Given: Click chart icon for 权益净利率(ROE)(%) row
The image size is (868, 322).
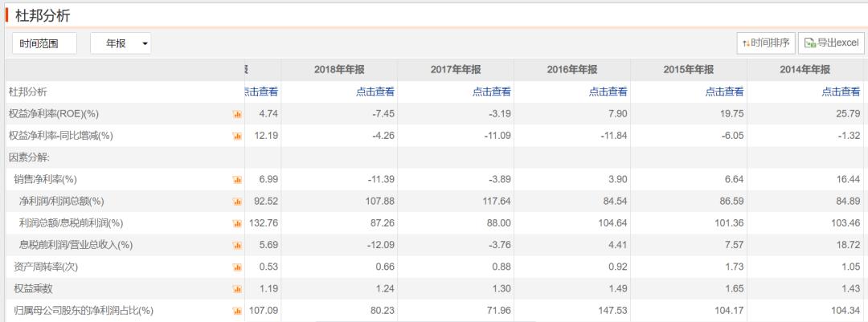Looking at the screenshot, I should click(x=237, y=114).
